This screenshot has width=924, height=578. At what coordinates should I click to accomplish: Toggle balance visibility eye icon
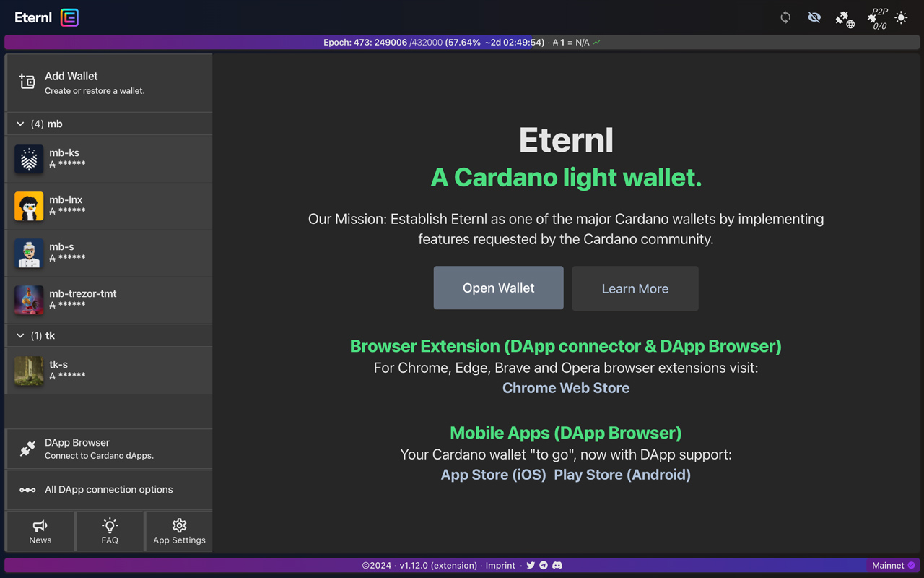click(814, 17)
